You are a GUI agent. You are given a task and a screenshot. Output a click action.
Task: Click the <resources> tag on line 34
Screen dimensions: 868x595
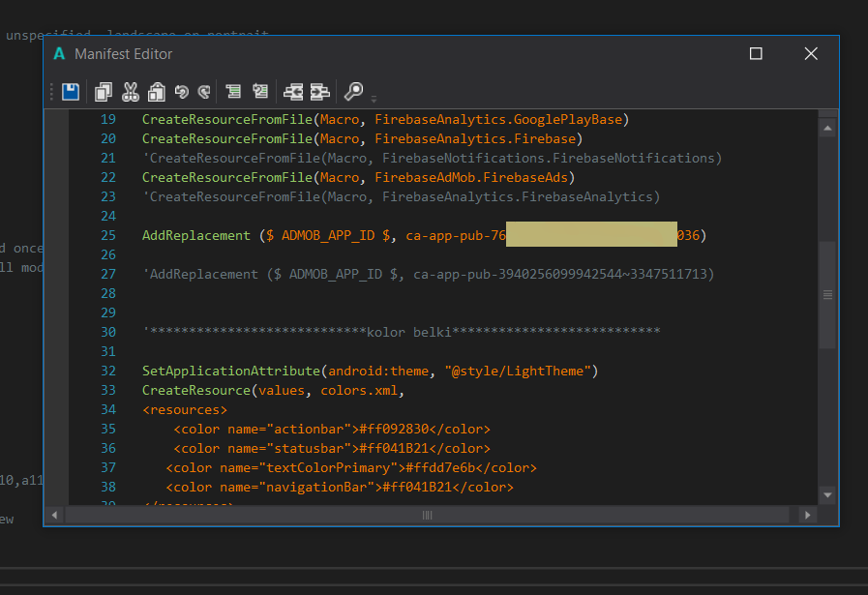click(185, 410)
